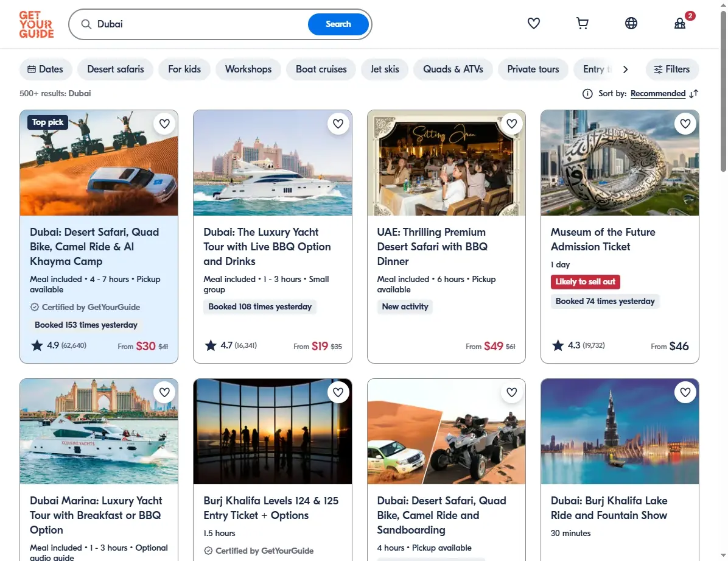Show more filter chips with right chevron
This screenshot has height=561, width=728.
pyautogui.click(x=625, y=69)
